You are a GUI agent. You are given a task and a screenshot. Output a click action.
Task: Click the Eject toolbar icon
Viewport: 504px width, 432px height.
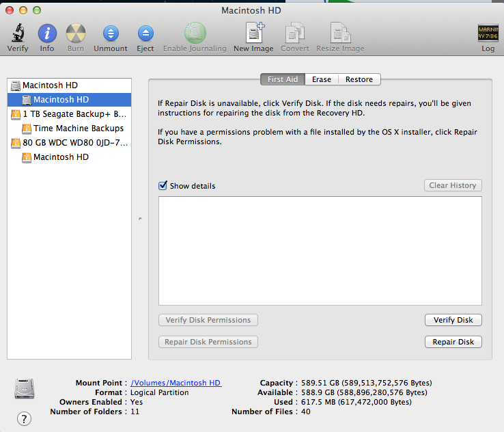click(x=145, y=33)
